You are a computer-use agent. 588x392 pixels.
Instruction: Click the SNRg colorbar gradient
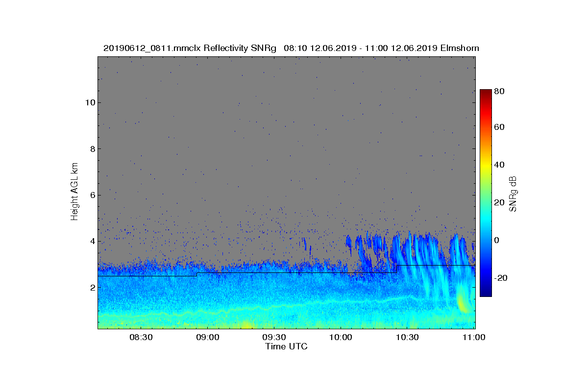485,193
